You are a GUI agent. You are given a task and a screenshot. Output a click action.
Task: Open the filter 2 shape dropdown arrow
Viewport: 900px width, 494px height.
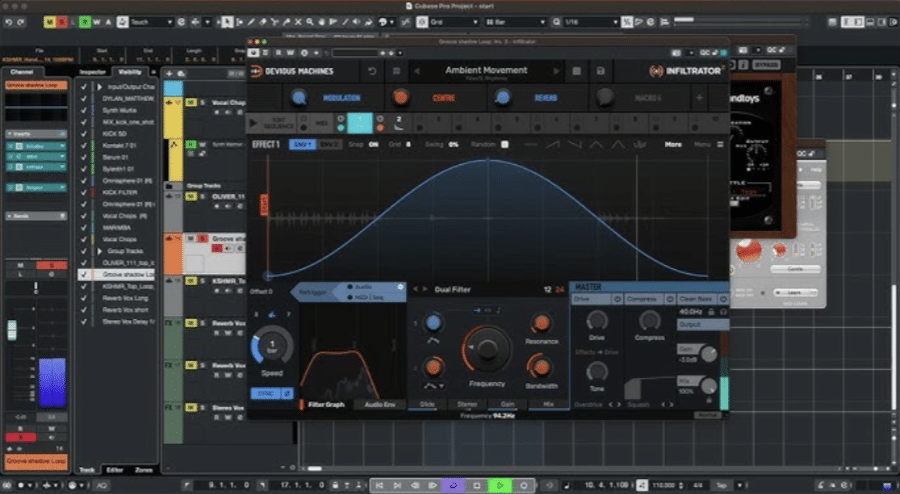pyautogui.click(x=441, y=386)
